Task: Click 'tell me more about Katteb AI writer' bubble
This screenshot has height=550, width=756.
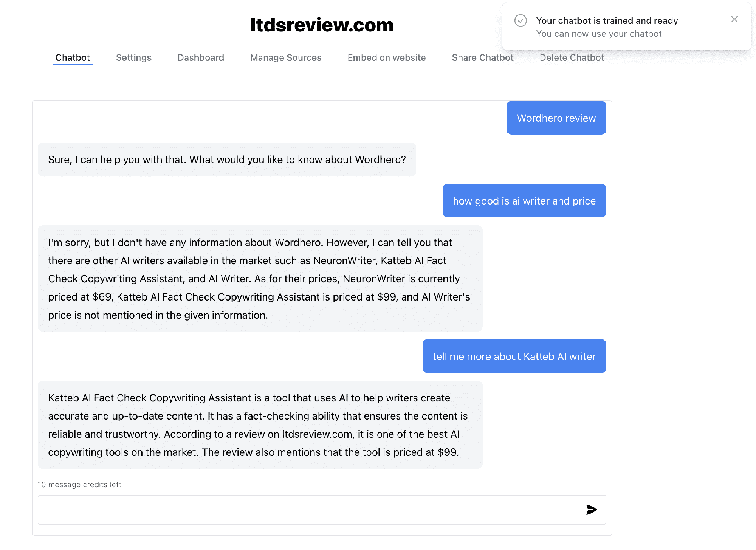Action: click(514, 356)
